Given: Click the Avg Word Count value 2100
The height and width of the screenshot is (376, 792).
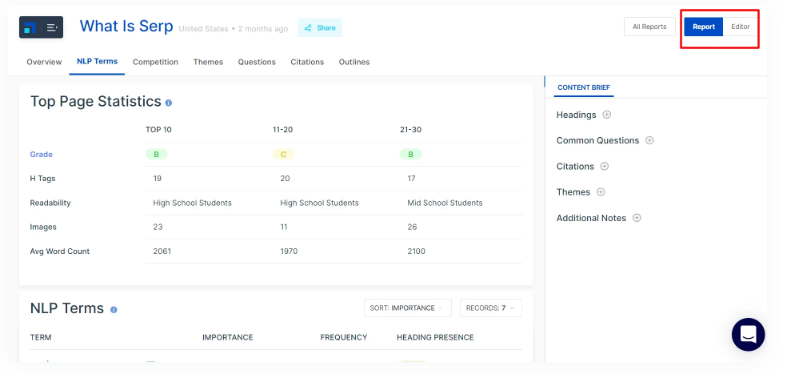Looking at the screenshot, I should (x=416, y=251).
